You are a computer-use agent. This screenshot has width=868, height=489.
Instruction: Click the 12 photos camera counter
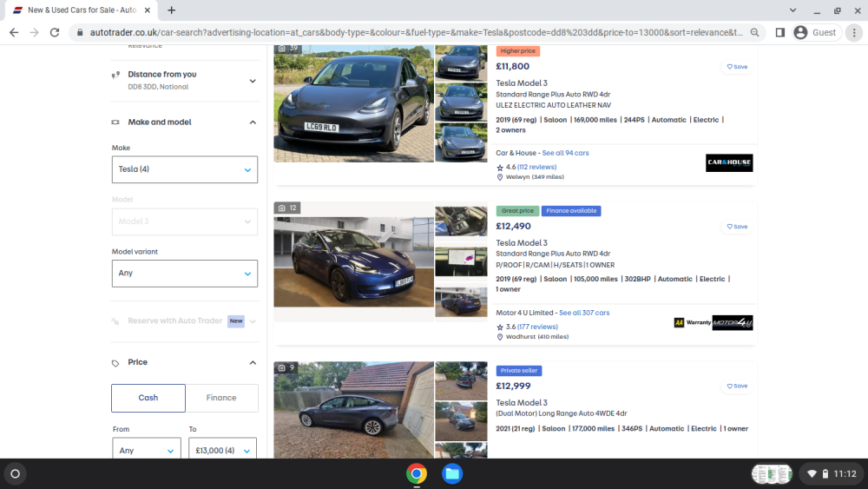[287, 208]
